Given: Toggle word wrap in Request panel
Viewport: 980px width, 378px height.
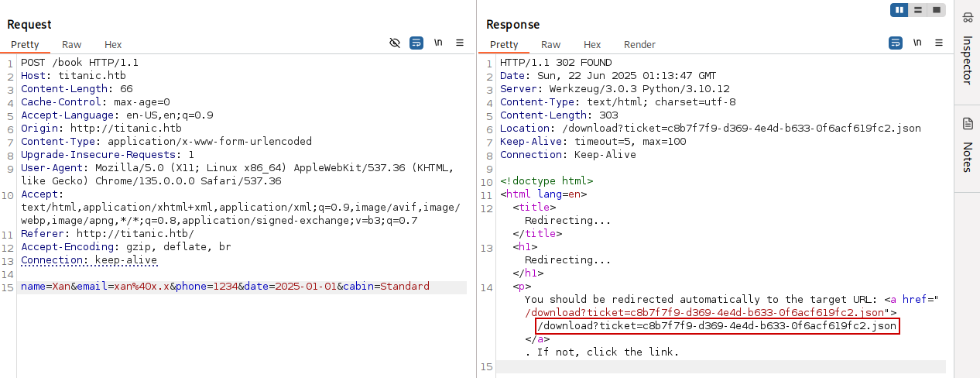Looking at the screenshot, I should pyautogui.click(x=416, y=43).
